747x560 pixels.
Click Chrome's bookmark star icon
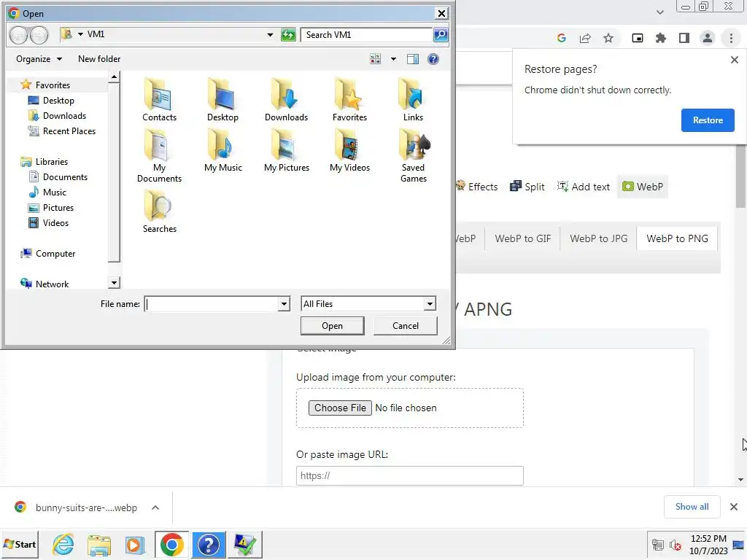[608, 38]
